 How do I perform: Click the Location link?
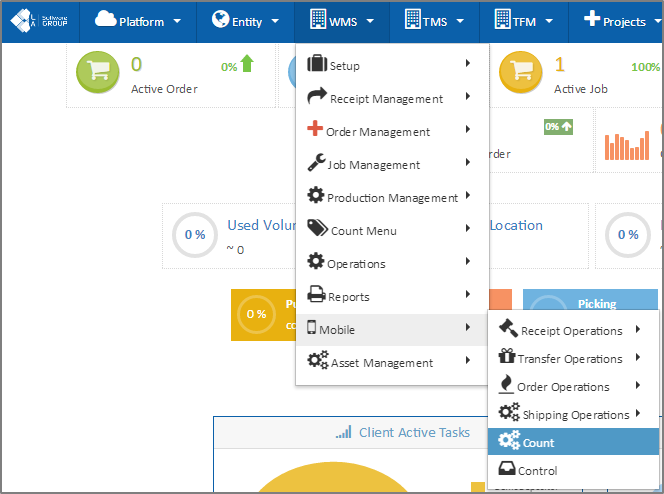[x=516, y=225]
